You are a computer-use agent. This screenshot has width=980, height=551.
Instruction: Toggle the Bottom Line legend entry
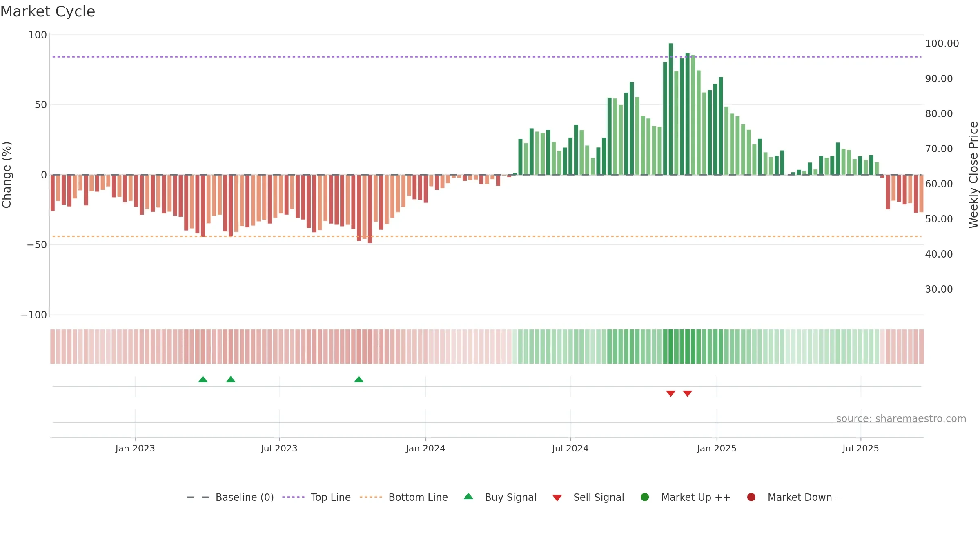[x=404, y=497]
